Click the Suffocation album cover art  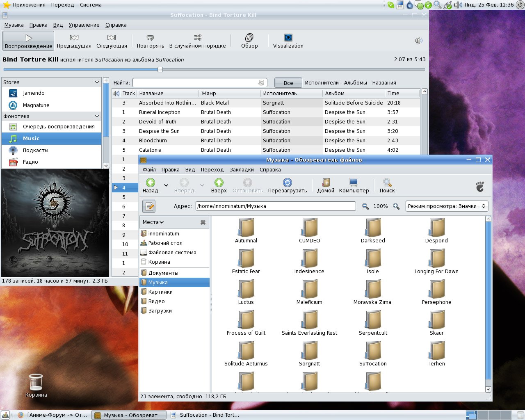[x=56, y=223]
